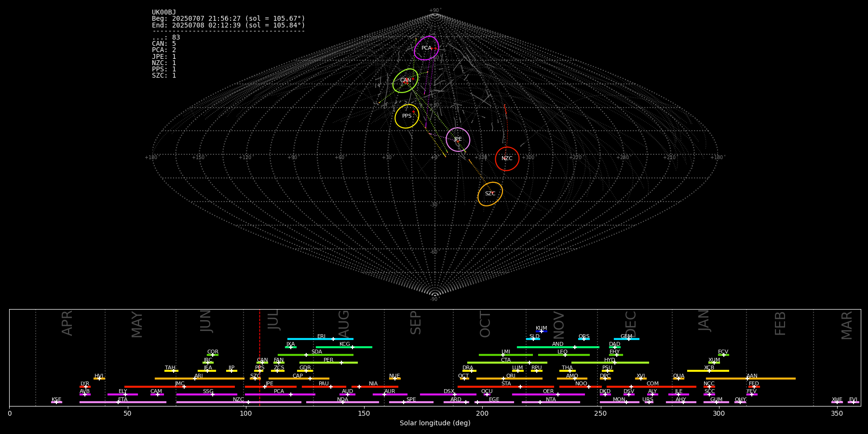The height and width of the screenshot is (434, 868).
Task: Select the PER shower bar in timeline
Action: pos(328,363)
